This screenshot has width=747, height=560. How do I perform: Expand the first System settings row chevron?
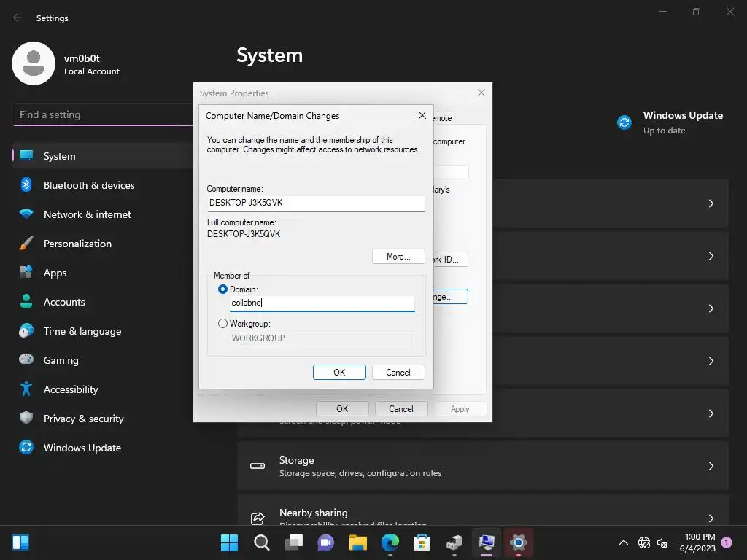pyautogui.click(x=711, y=203)
